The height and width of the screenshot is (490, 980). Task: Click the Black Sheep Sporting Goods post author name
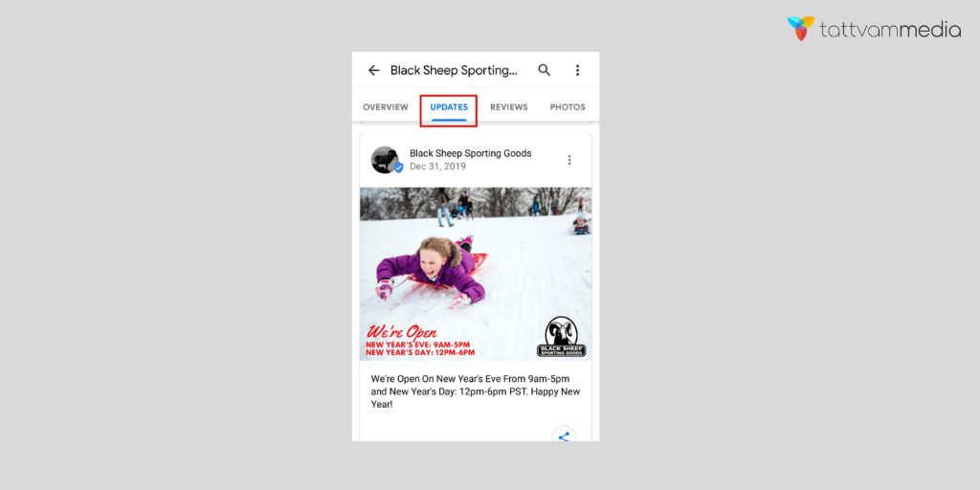coord(470,153)
